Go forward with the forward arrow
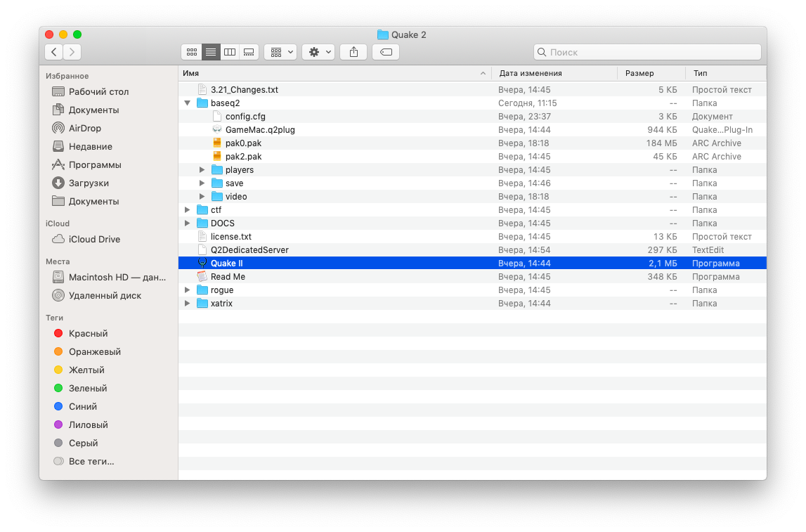Screen dimensions: 806x532 (x=72, y=52)
